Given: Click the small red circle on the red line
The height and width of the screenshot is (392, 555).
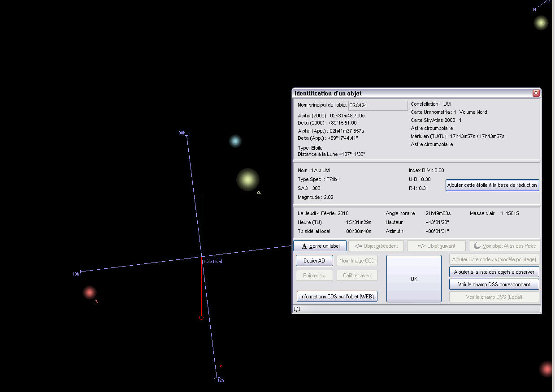Looking at the screenshot, I should click(x=201, y=318).
